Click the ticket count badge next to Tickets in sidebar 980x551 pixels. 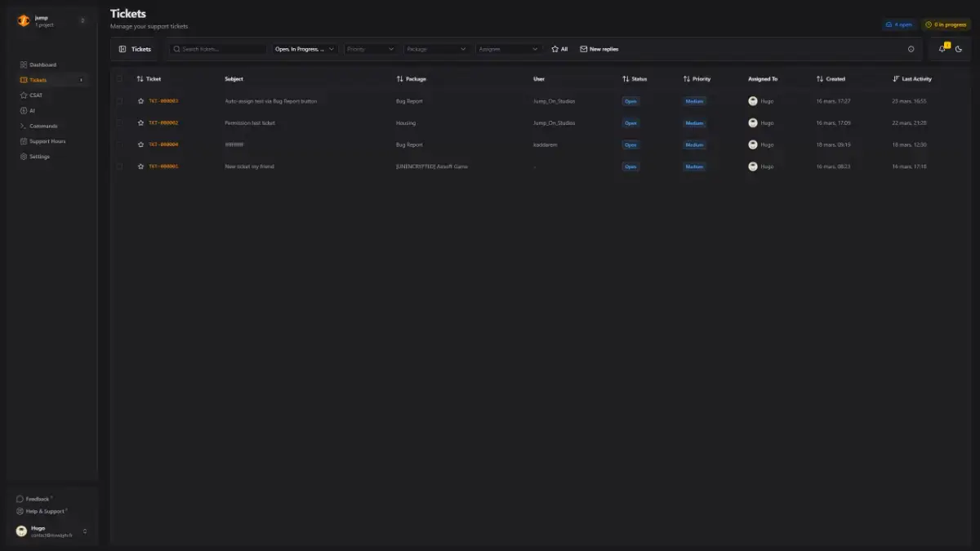(81, 80)
